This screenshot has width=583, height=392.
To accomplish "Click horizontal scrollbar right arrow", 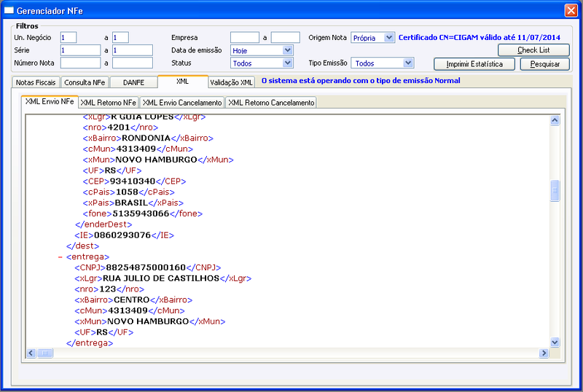I will coord(544,353).
